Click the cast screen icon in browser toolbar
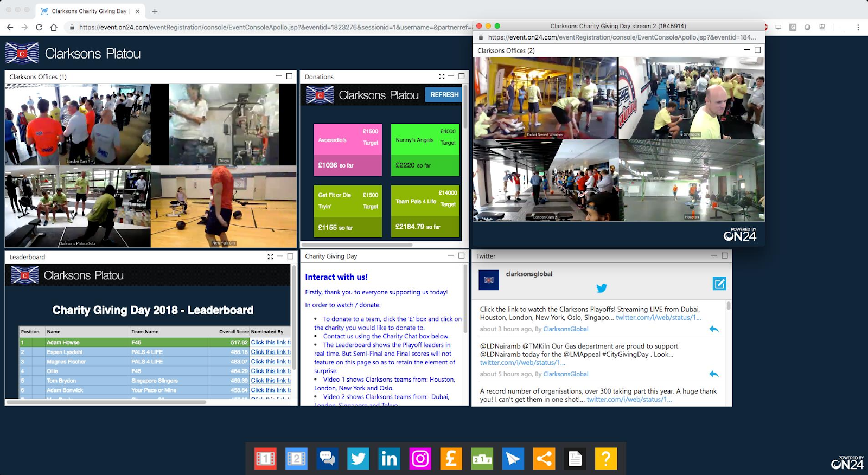Image resolution: width=868 pixels, height=475 pixels. 778,27
